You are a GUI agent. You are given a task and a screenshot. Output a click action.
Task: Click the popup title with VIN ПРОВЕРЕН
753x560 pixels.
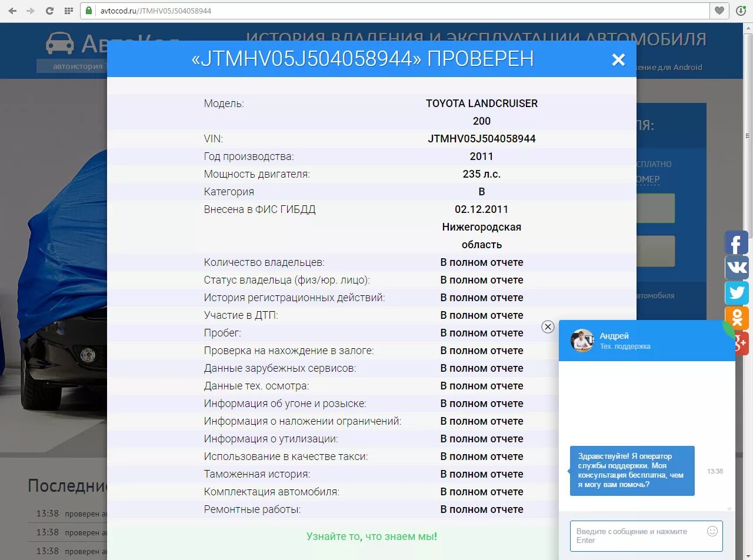click(363, 59)
